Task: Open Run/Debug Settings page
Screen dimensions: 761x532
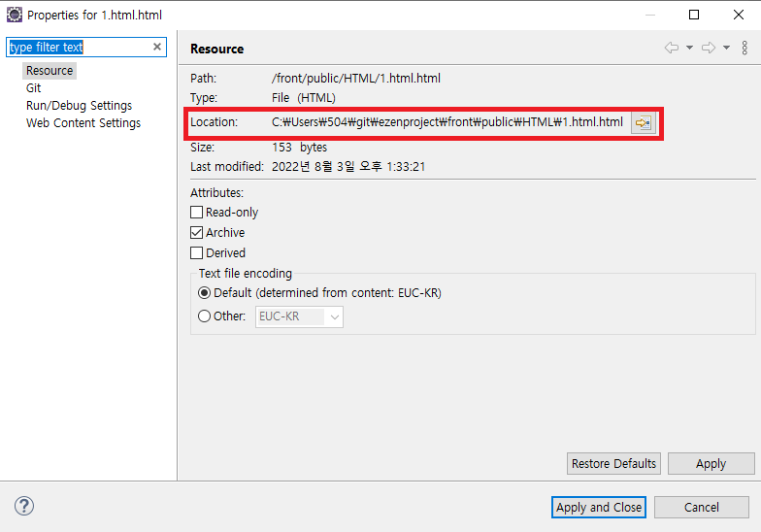Action: (80, 105)
